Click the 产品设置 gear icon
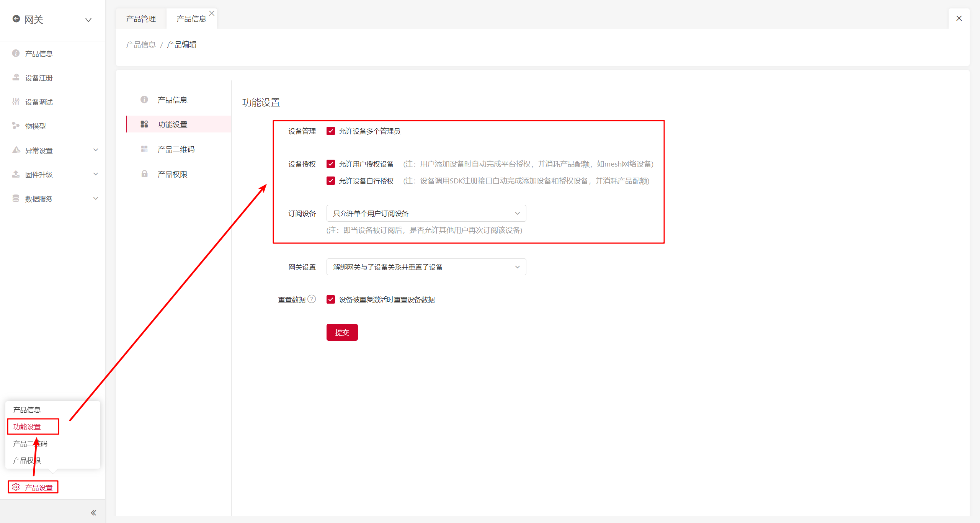 16,487
